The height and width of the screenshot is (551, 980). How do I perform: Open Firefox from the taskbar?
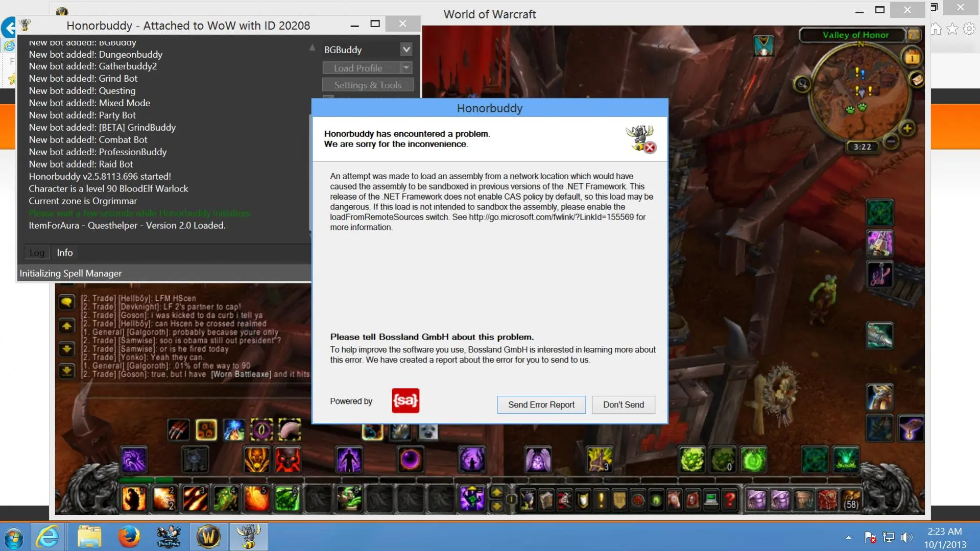(129, 537)
